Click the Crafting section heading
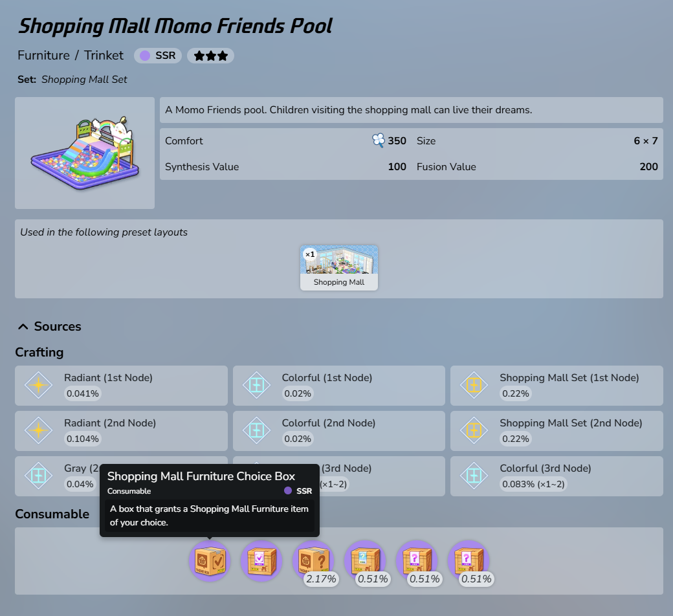This screenshot has height=616, width=673. (x=39, y=353)
